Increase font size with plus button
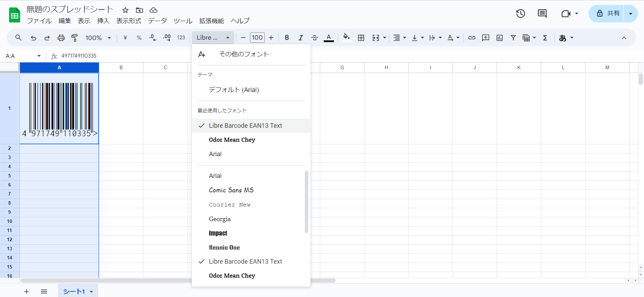The width and height of the screenshot is (644, 297). click(271, 38)
